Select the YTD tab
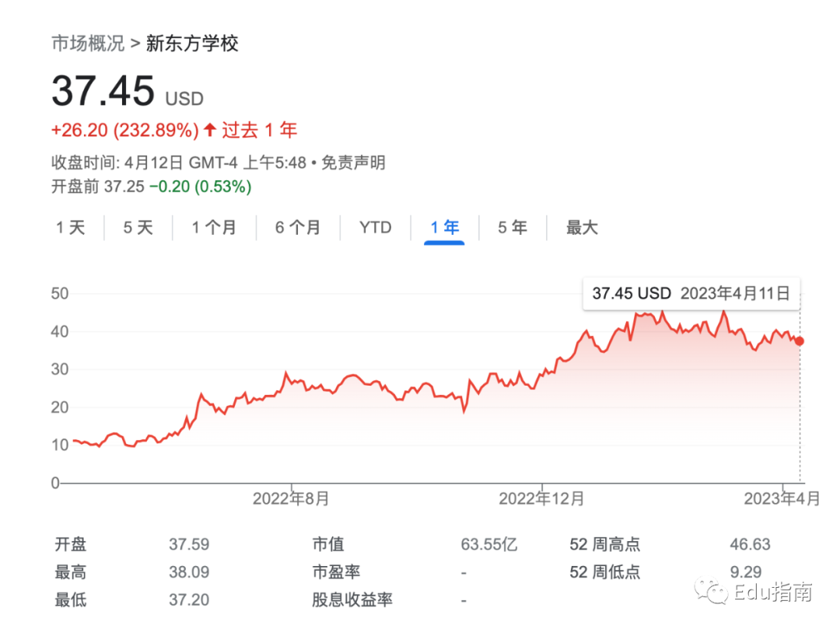 point(376,228)
